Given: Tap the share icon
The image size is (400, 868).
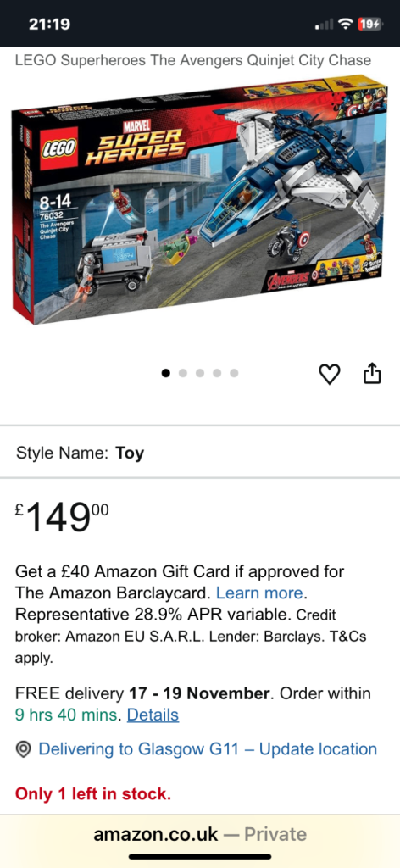Looking at the screenshot, I should 372,373.
